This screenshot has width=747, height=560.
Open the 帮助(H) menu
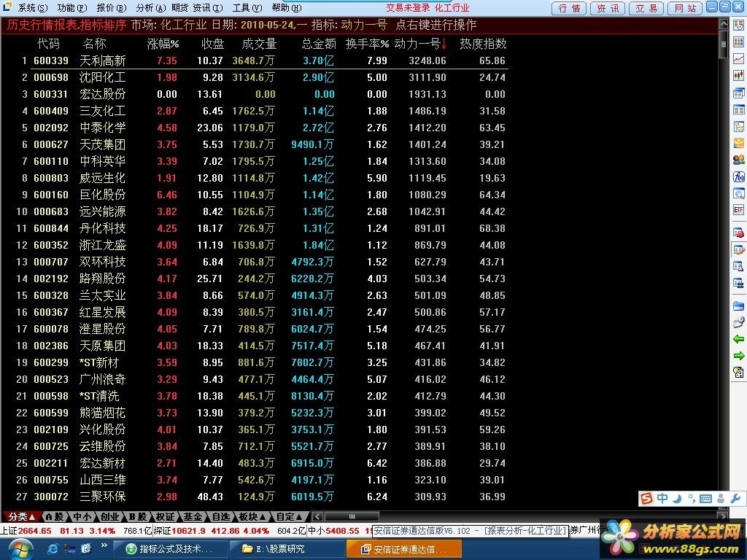[287, 7]
